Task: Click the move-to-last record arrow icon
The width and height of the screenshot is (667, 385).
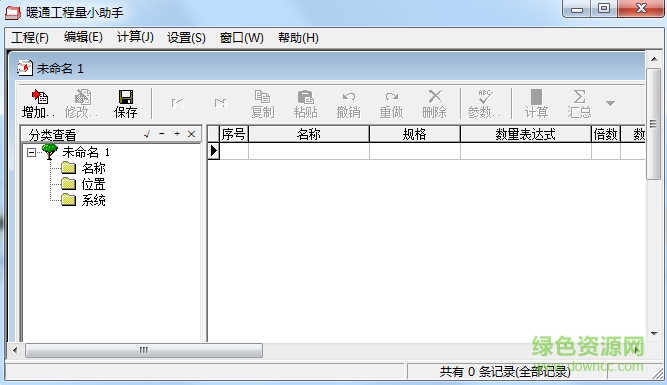Action: [220, 103]
